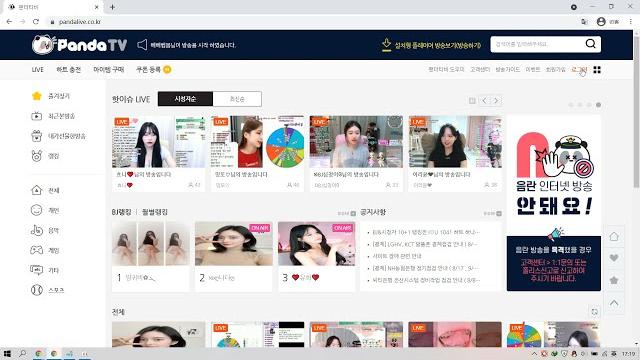
Task: Click the magnifier search icon
Action: coord(590,44)
